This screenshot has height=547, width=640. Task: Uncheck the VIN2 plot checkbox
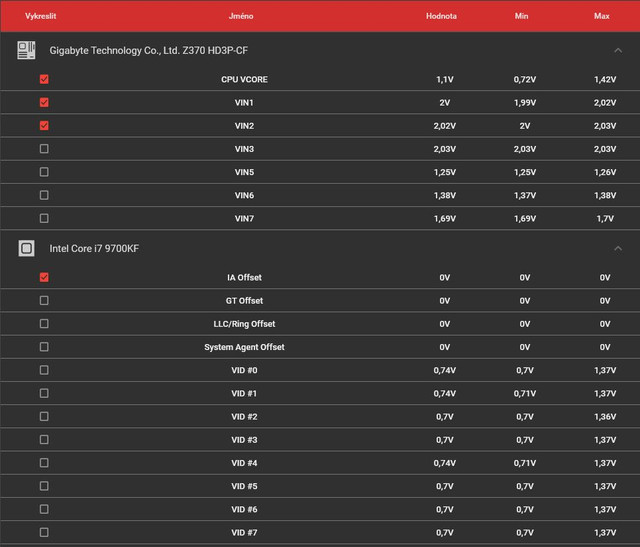[x=44, y=126]
